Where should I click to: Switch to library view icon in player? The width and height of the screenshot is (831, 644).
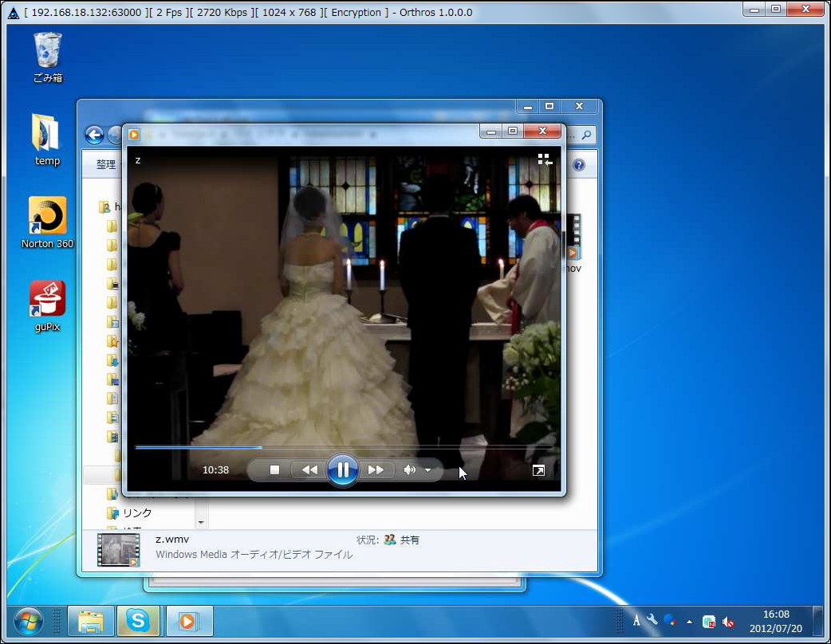(x=545, y=159)
